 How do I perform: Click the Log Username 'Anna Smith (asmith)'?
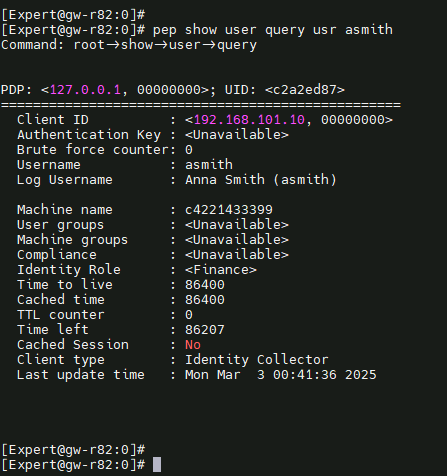tap(261, 180)
